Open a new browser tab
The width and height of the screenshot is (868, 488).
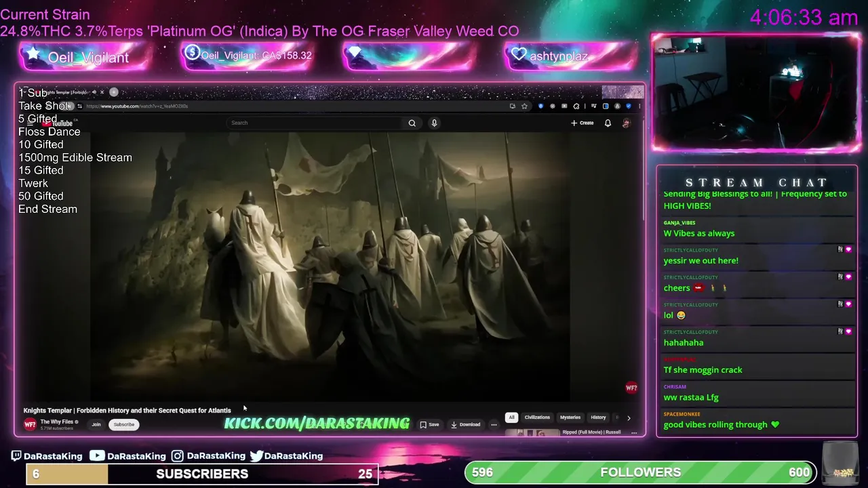[114, 92]
